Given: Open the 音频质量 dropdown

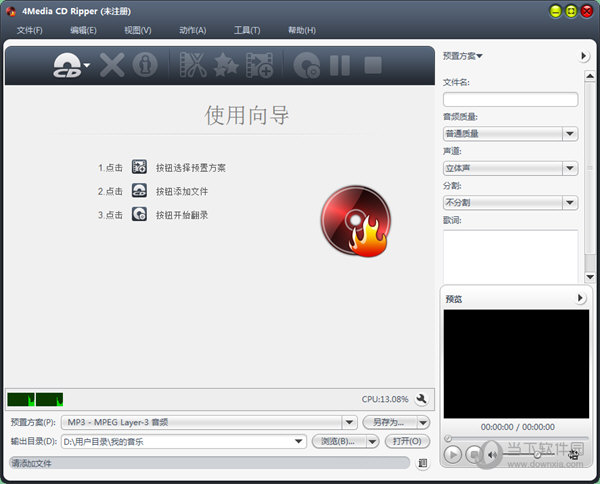Looking at the screenshot, I should click(510, 134).
